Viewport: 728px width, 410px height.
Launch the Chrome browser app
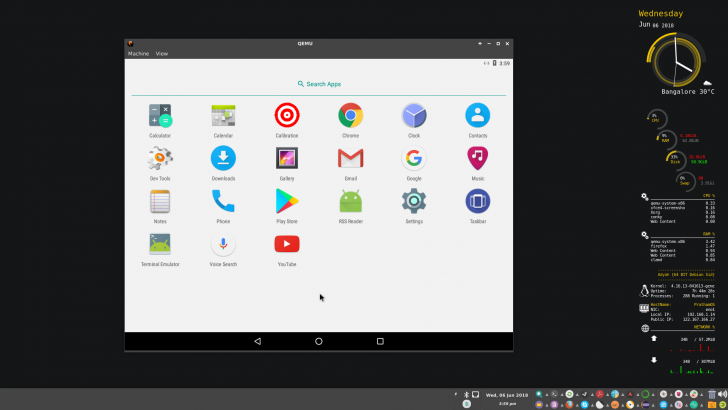coord(350,115)
